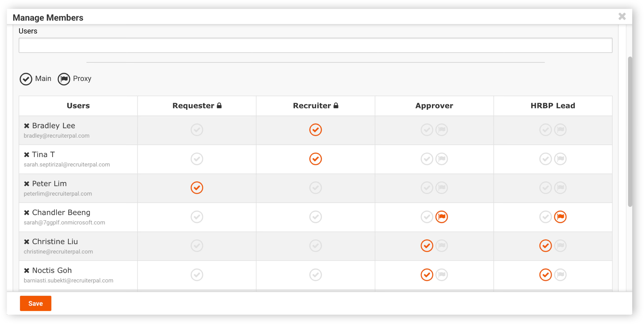Click Chandler Beeng's HRBP Lead proxy flag
The image size is (644, 324).
(x=560, y=217)
